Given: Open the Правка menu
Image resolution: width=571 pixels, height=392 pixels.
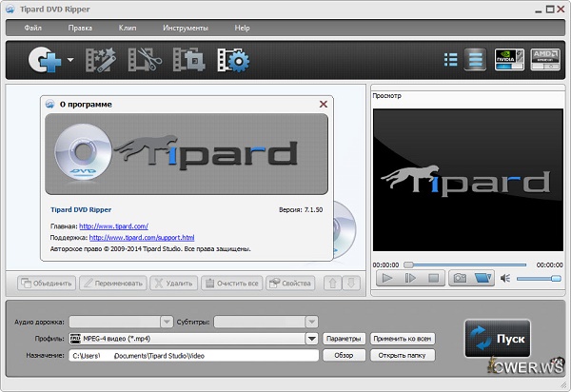Looking at the screenshot, I should [80, 28].
